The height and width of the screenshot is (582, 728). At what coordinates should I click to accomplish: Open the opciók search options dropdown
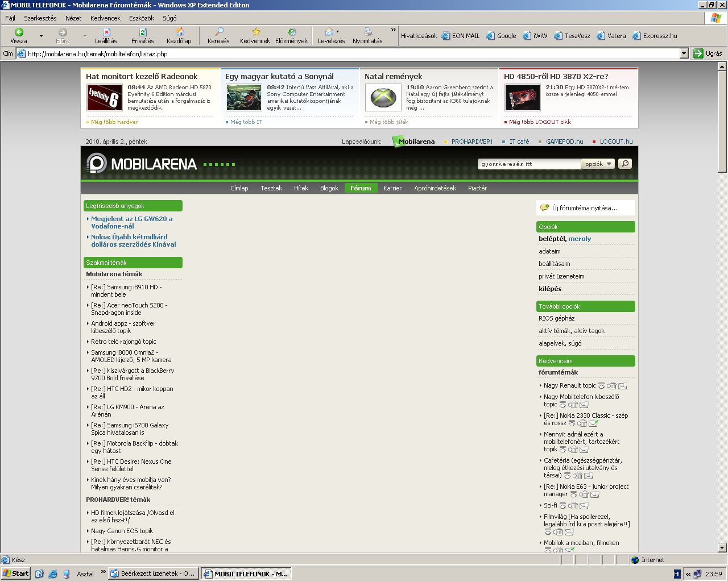click(598, 164)
